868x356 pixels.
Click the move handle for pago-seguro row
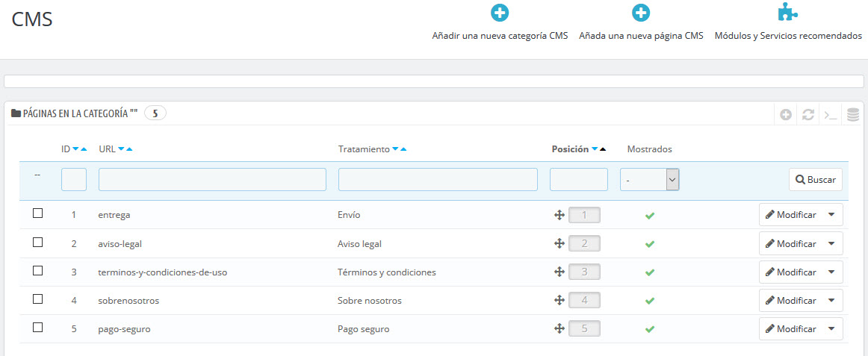pyautogui.click(x=559, y=328)
